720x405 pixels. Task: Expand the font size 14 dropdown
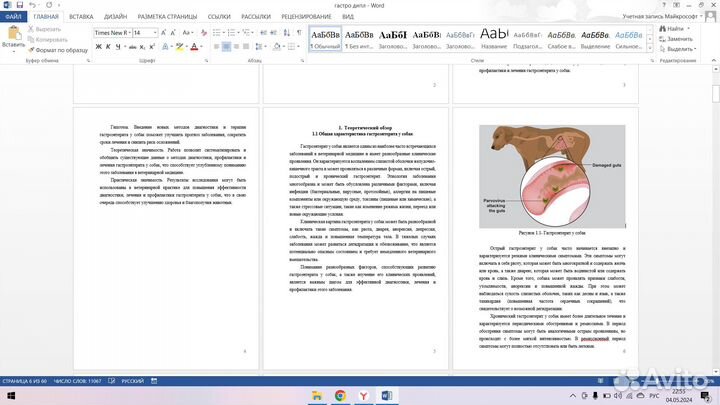[154, 32]
